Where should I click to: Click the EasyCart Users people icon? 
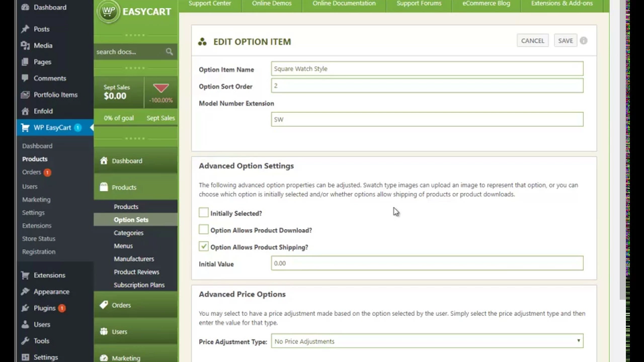coord(104,332)
